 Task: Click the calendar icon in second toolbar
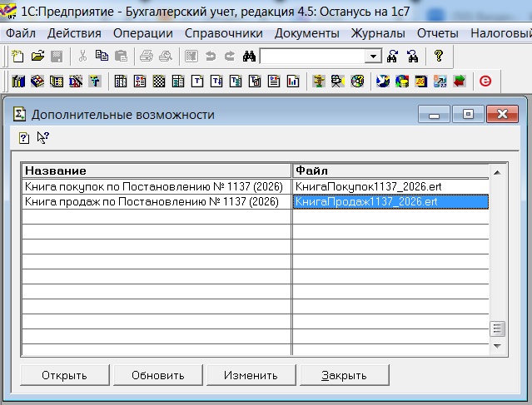click(420, 81)
